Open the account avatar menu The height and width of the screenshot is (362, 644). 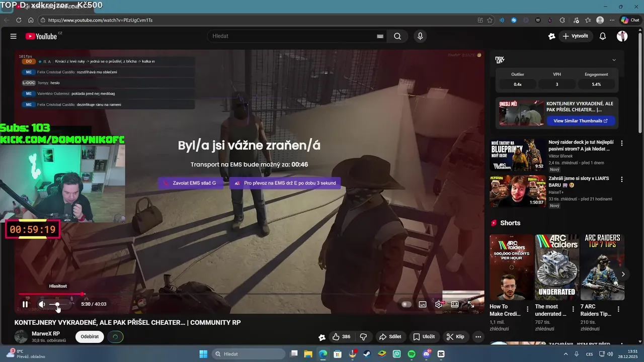[622, 36]
